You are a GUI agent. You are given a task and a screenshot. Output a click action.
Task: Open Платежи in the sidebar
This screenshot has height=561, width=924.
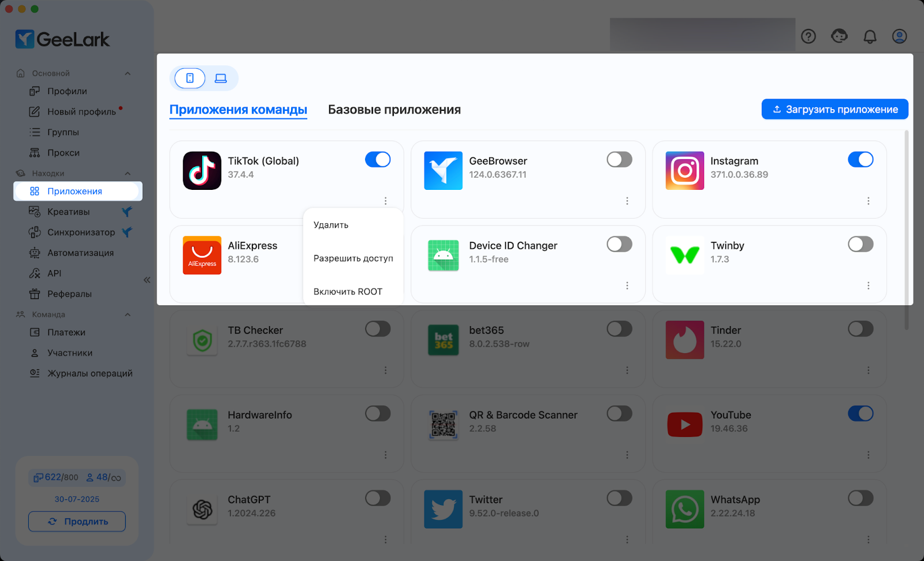pos(66,332)
